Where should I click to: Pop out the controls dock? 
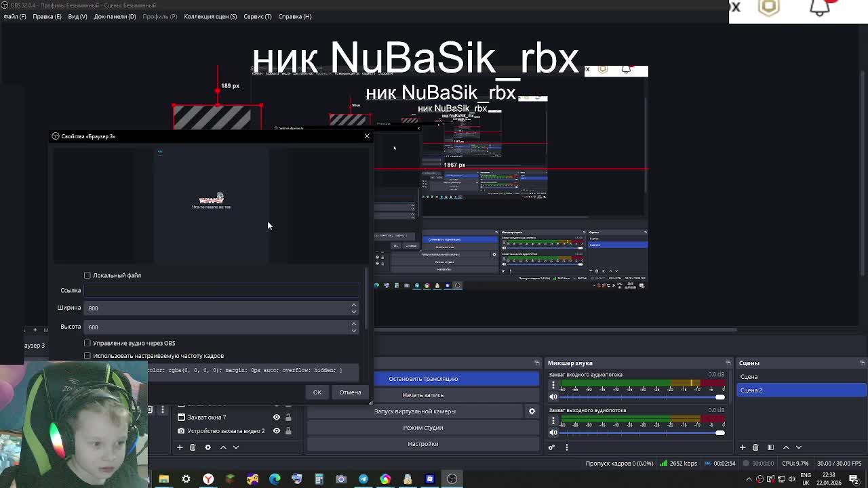click(536, 363)
